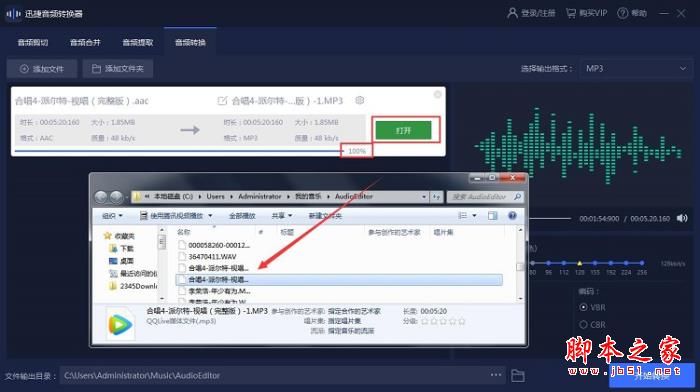The width and height of the screenshot is (700, 392).
Task: Click the Explorer search magnifier icon
Action: coord(517,197)
